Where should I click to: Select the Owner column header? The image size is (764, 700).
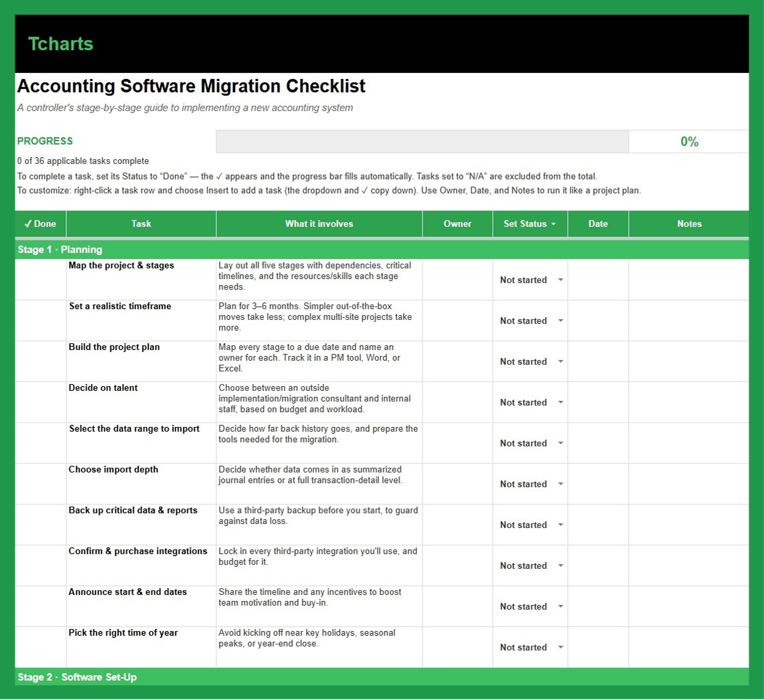457,224
